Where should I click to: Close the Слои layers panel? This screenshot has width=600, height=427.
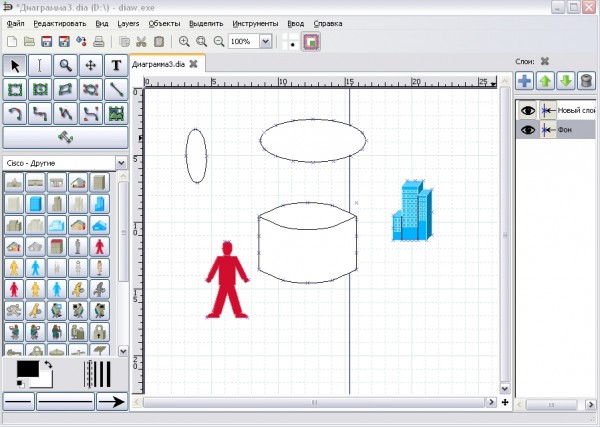(545, 61)
